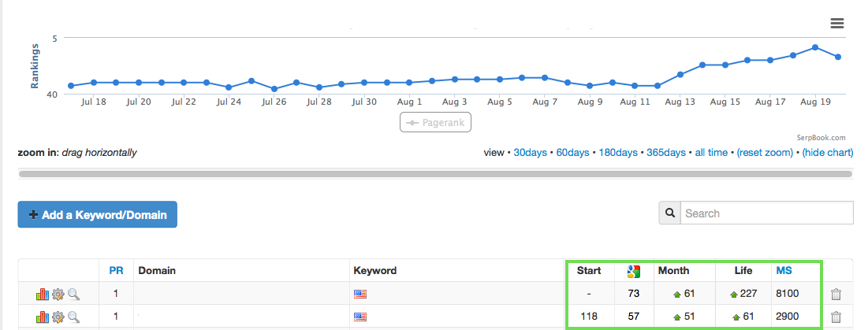Screen dimensions: 868x330
Task: Switch chart view to 30days
Action: click(531, 153)
